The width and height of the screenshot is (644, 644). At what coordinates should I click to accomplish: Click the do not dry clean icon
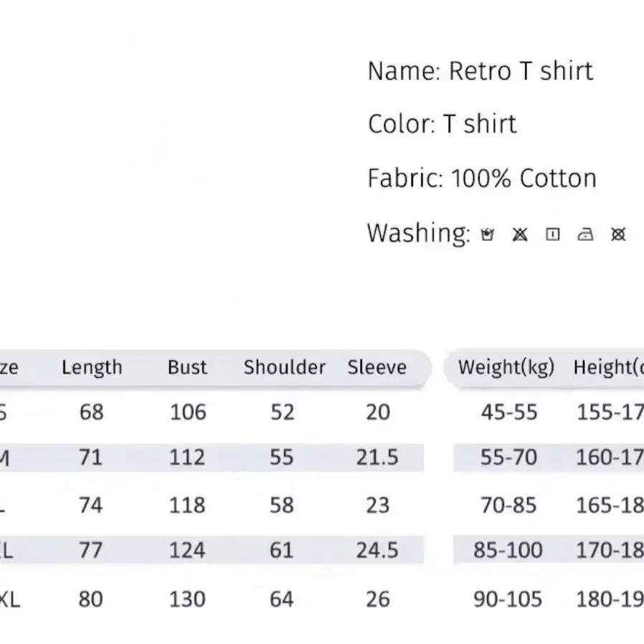tap(618, 235)
